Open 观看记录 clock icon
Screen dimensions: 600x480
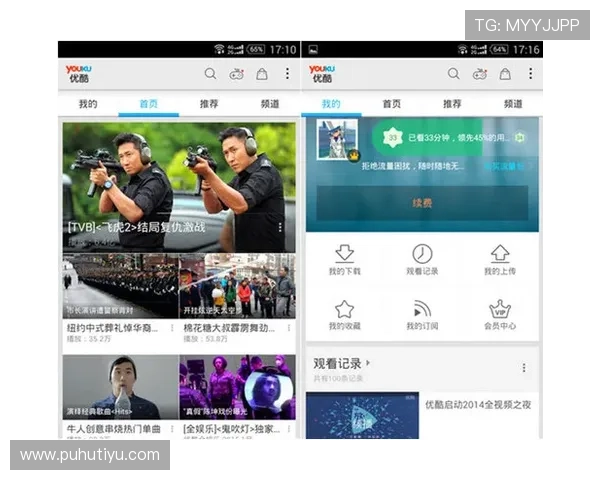422,253
